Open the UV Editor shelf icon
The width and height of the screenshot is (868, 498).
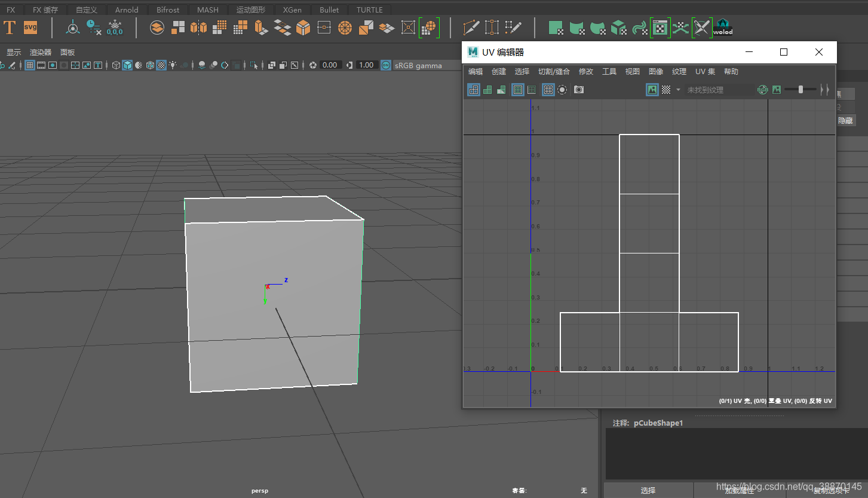coord(660,28)
